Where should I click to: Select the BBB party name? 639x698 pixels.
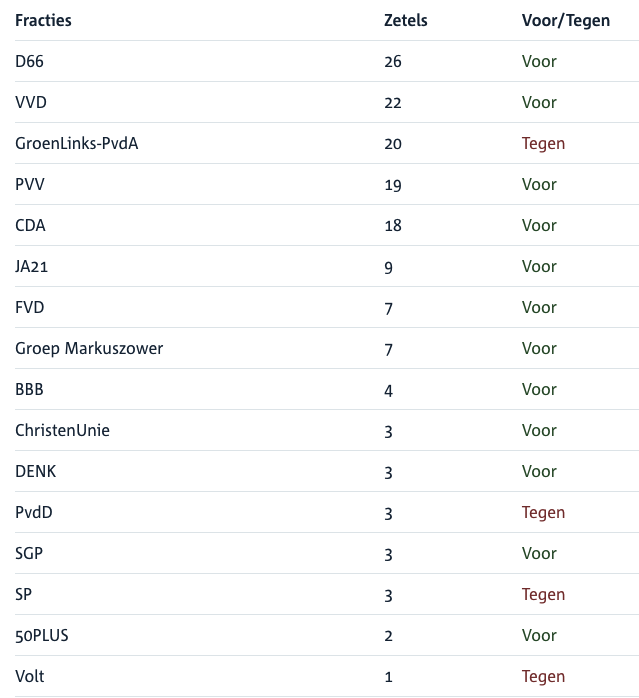29,389
